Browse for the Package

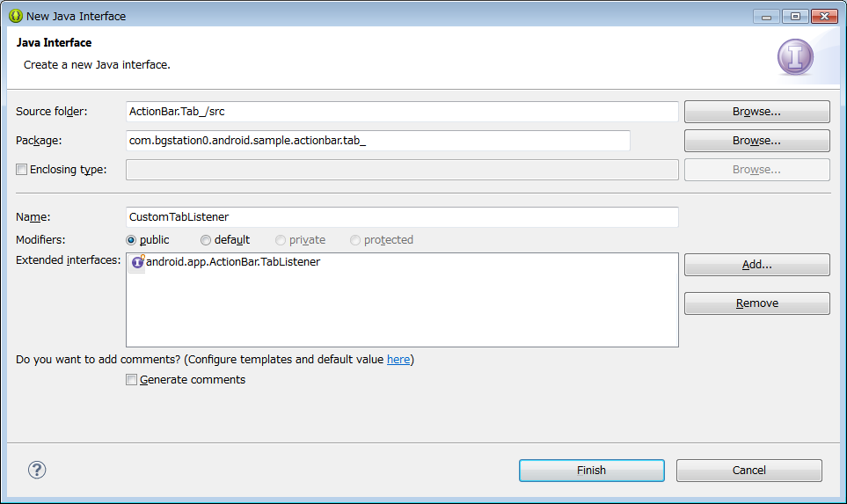click(x=756, y=141)
